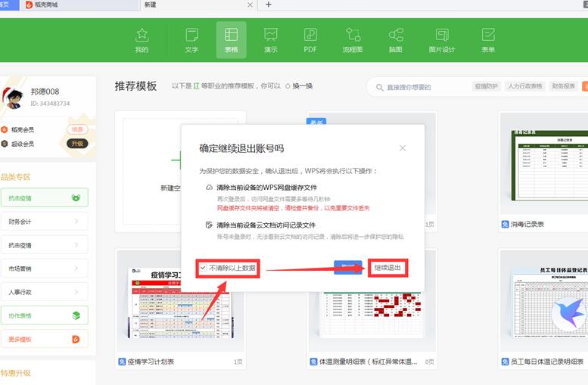Viewport: 588px width, 385px height.
Task: Click the 推荐模板 heading
Action: click(x=135, y=85)
